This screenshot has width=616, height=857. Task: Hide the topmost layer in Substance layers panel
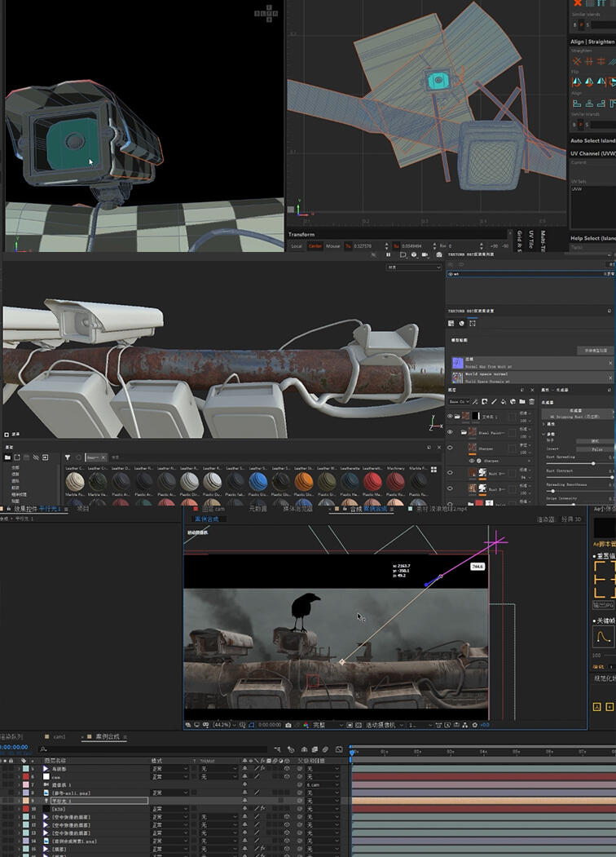451,417
